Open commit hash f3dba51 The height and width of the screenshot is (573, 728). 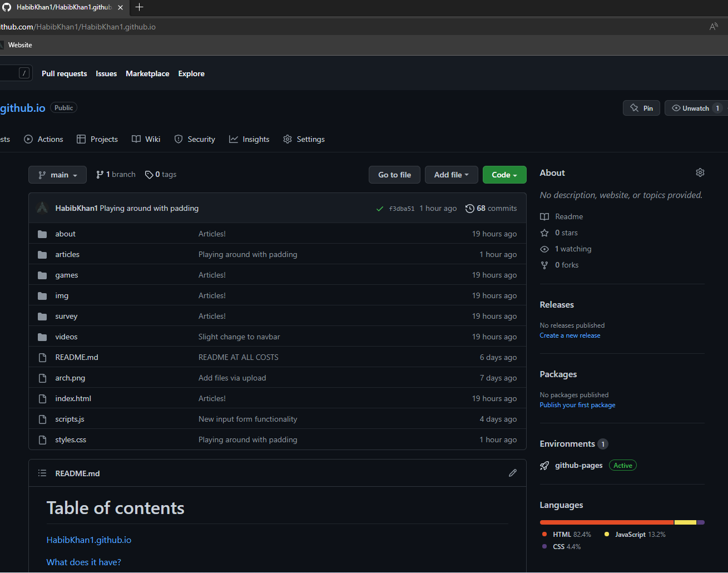coord(402,209)
